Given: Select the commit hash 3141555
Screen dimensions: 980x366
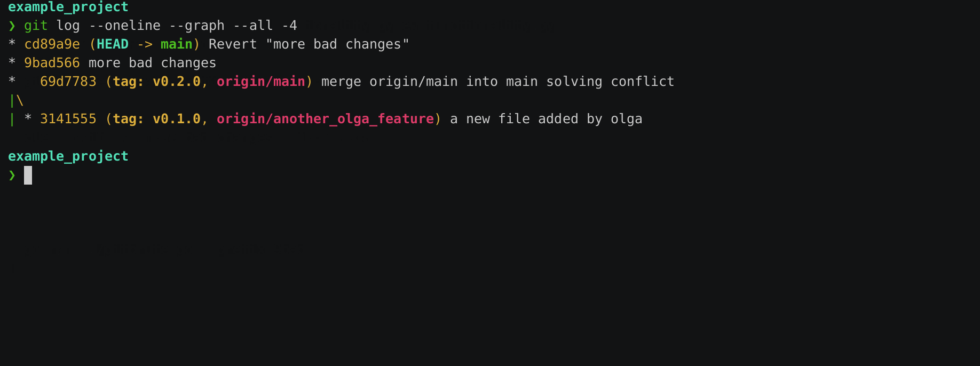Looking at the screenshot, I should tap(68, 119).
